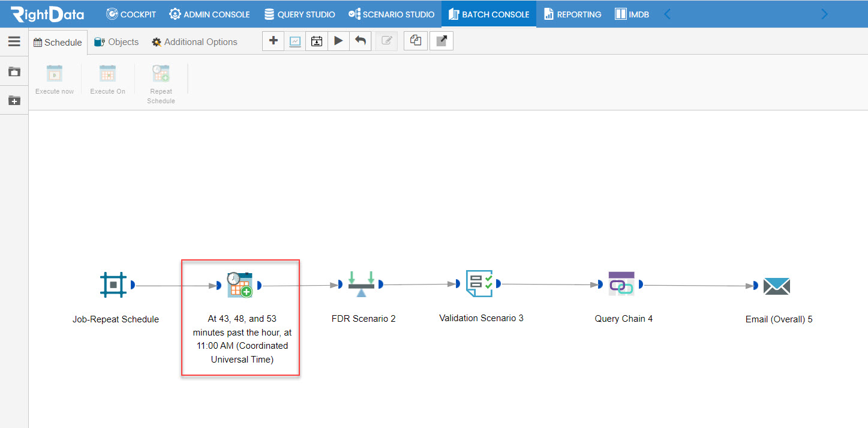Click the Execute now icon
Image resolution: width=868 pixels, height=428 pixels.
54,73
